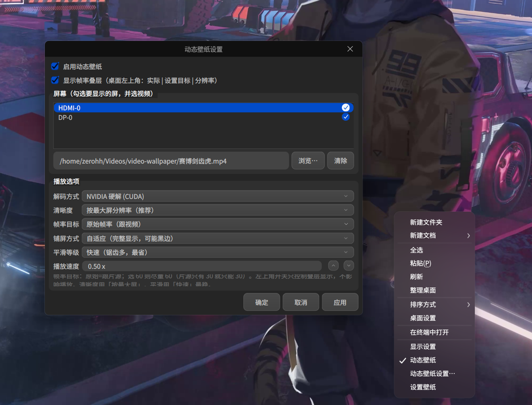Click the 取消 button
This screenshot has height=405, width=532.
[301, 302]
